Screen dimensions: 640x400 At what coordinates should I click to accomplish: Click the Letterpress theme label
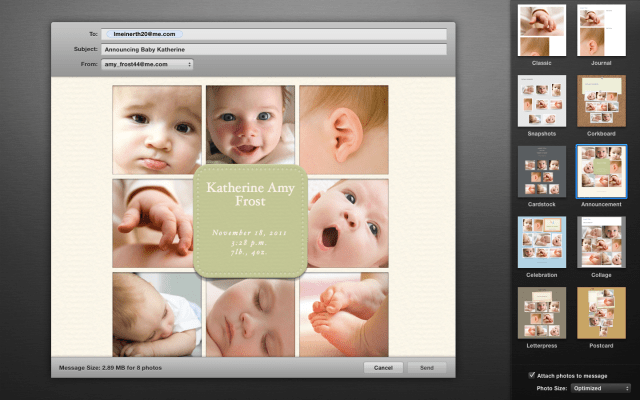click(542, 346)
